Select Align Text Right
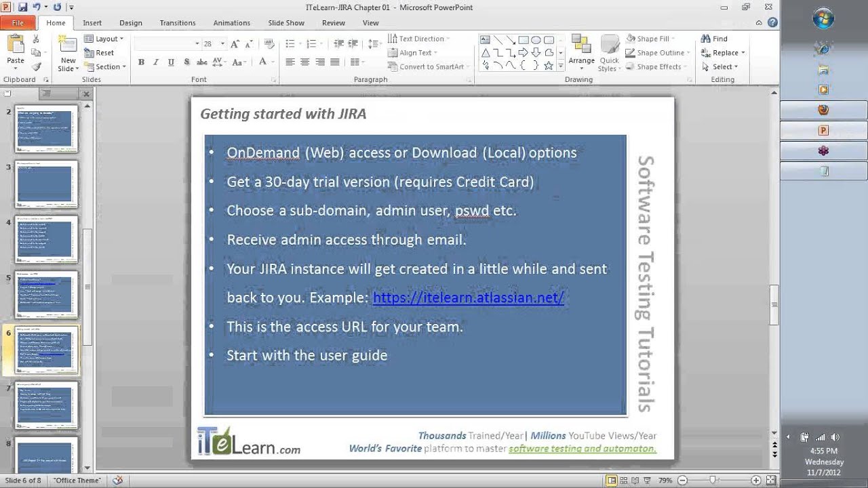 (x=320, y=62)
